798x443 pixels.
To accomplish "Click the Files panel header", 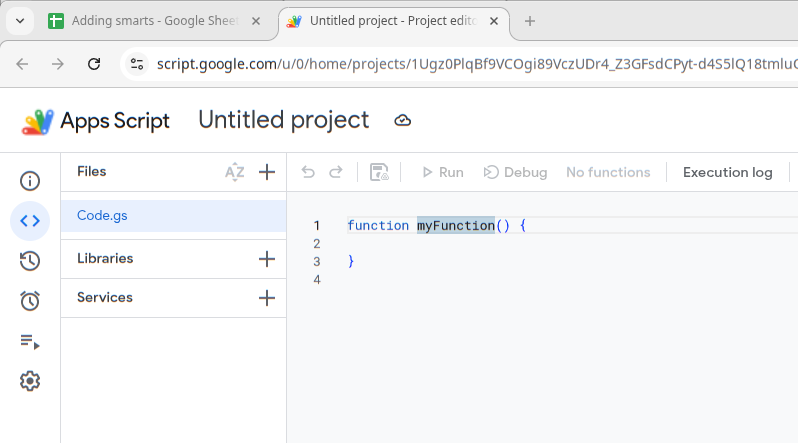I will pyautogui.click(x=92, y=172).
